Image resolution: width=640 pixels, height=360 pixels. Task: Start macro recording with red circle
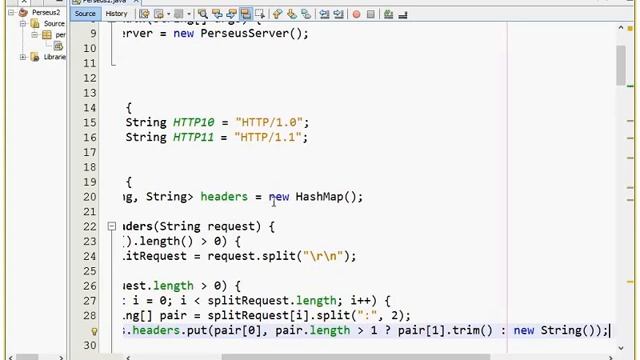pos(356,14)
